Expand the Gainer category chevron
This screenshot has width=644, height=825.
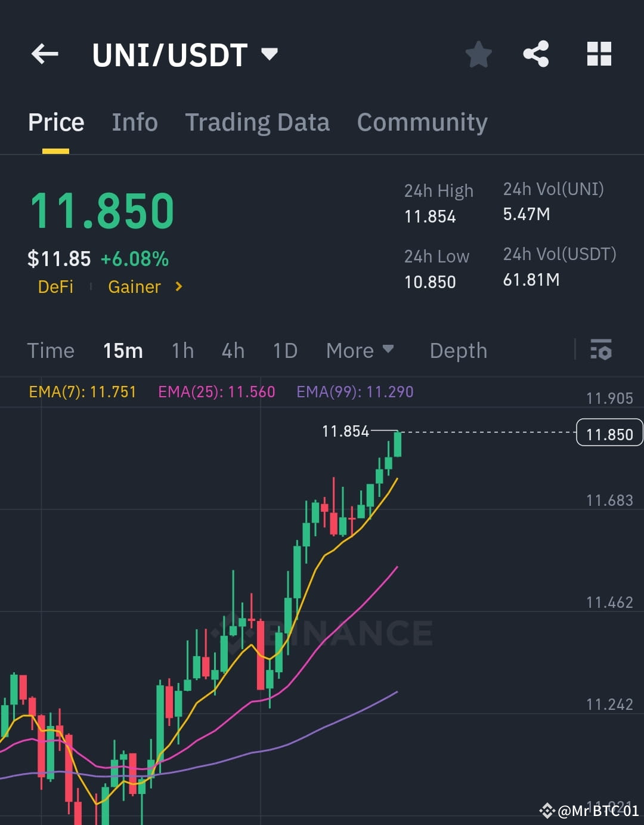[178, 287]
